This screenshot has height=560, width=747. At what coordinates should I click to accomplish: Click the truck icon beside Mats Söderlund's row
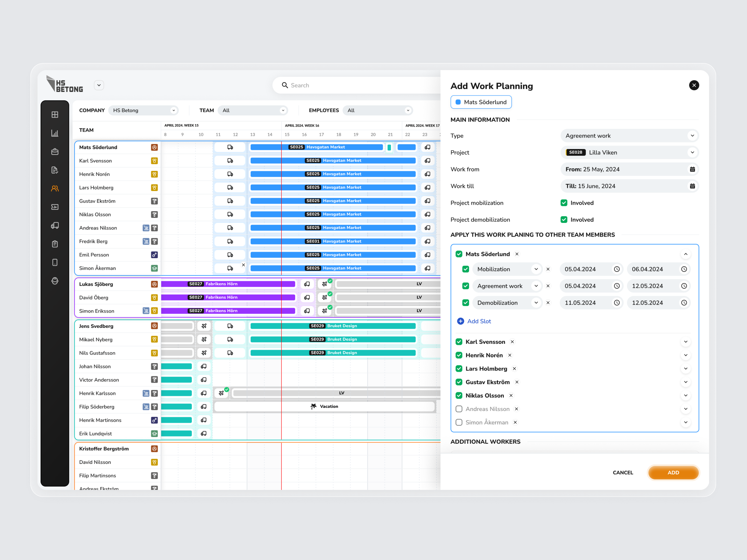click(230, 147)
